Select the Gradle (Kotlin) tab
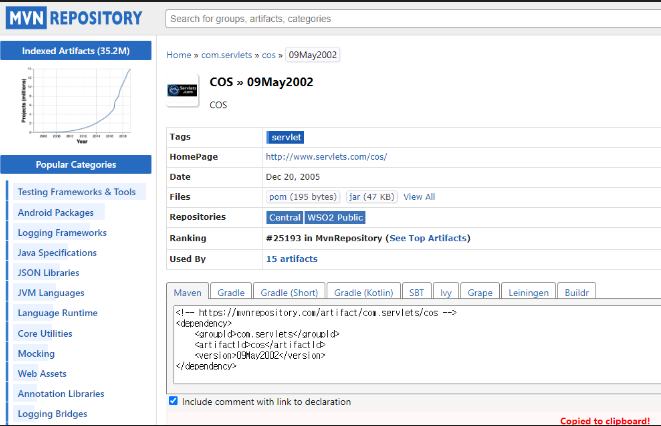The width and height of the screenshot is (661, 426). pyautogui.click(x=363, y=292)
